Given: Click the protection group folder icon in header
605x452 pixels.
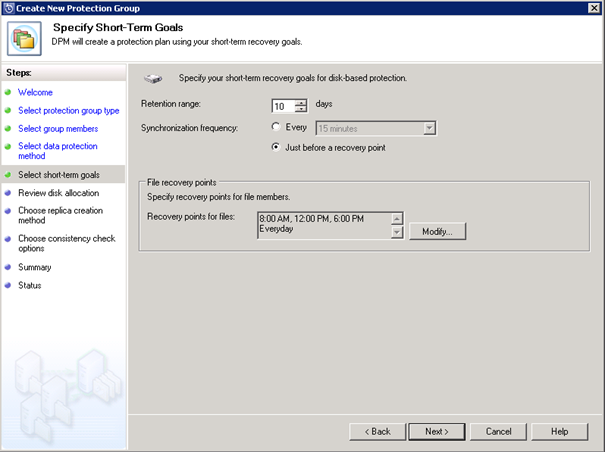Looking at the screenshot, I should click(24, 39).
